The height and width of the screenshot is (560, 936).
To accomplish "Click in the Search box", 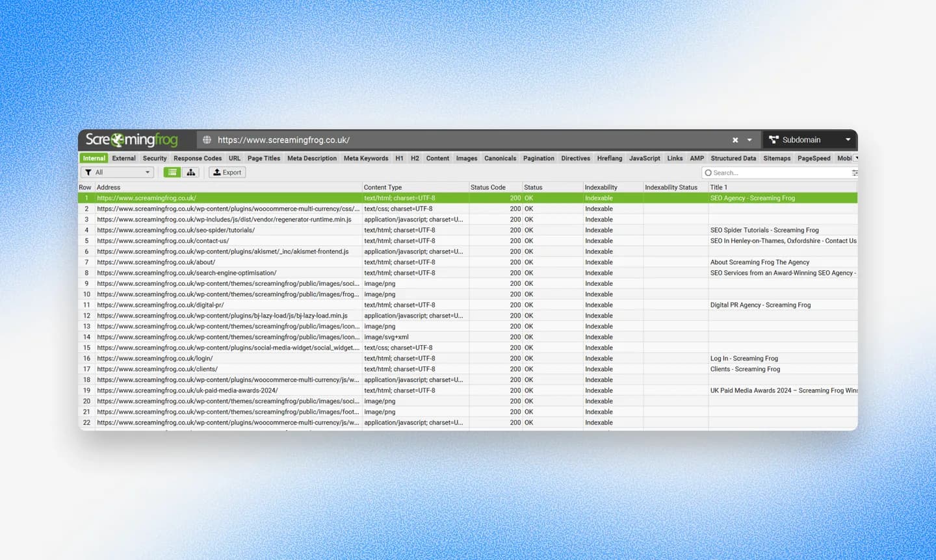I will pyautogui.click(x=777, y=173).
